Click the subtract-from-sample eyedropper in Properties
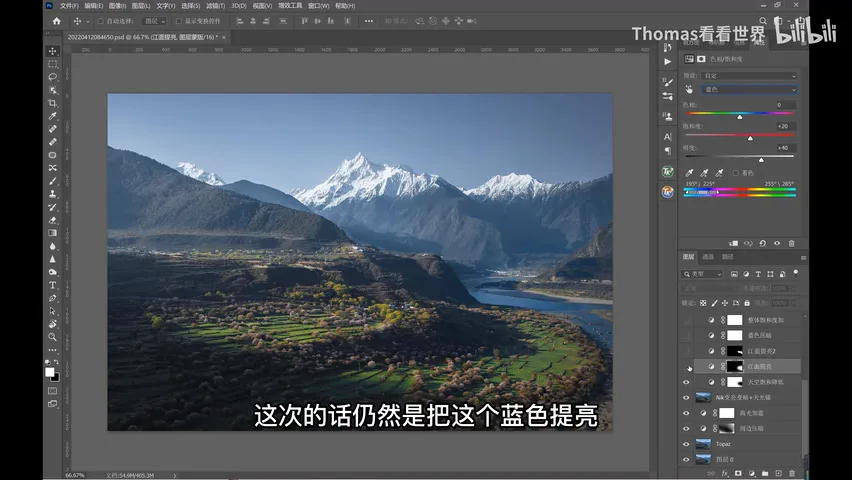 [x=719, y=173]
